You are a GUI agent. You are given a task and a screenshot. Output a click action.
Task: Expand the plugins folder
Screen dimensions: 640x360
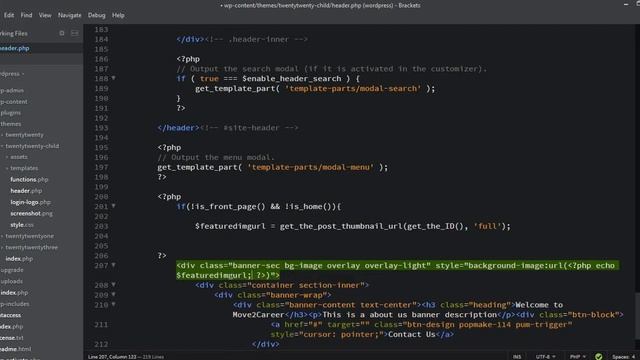pos(11,113)
